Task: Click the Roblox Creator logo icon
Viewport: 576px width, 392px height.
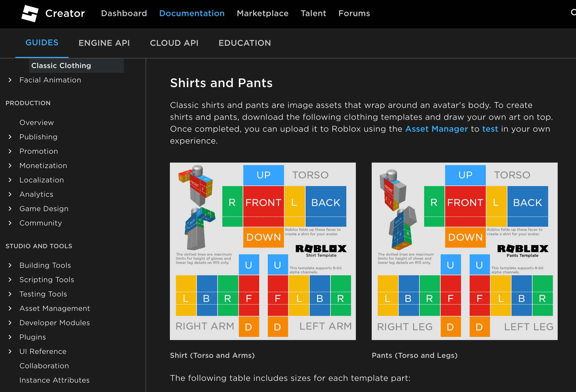Action: [x=30, y=14]
